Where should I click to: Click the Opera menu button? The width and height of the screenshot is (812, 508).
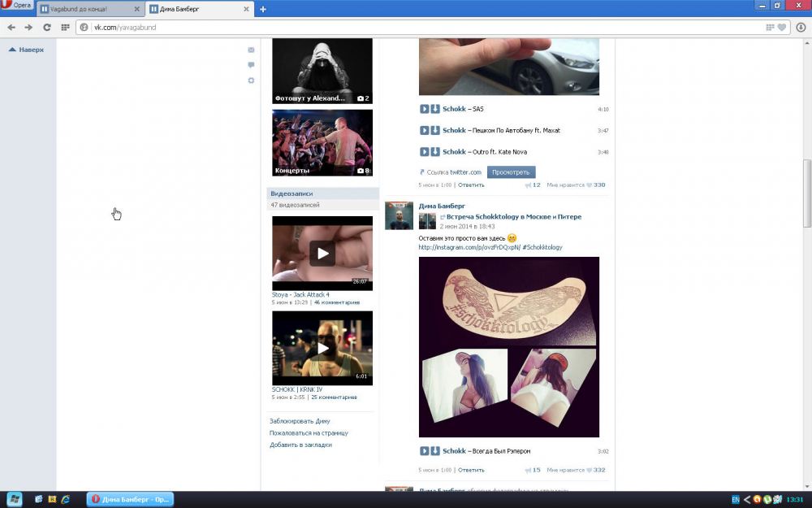point(17,5)
